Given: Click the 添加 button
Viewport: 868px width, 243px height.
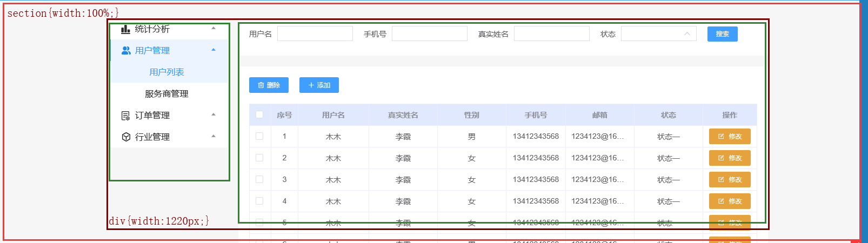Looking at the screenshot, I should (x=319, y=85).
